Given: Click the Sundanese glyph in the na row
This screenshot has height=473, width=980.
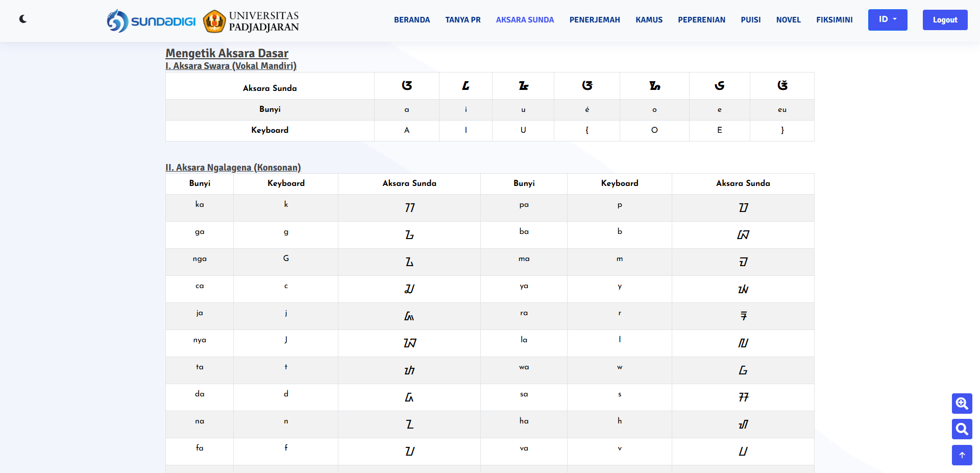Looking at the screenshot, I should click(x=409, y=424).
